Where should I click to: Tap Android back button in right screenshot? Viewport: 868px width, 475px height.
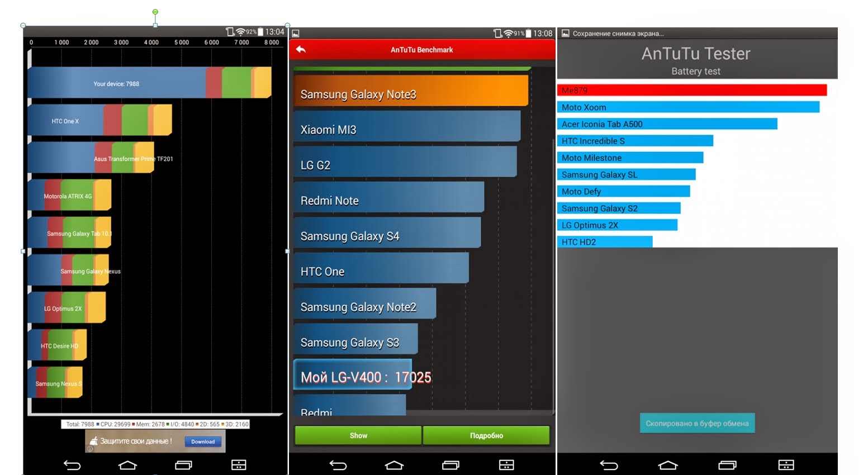click(609, 465)
